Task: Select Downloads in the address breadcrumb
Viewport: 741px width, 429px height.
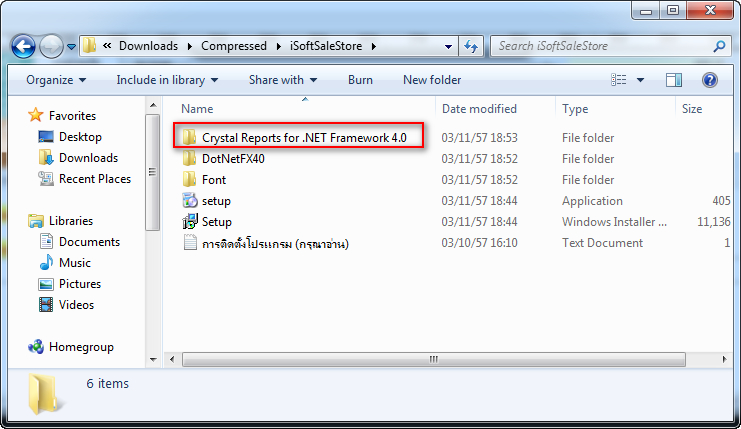Action: (148, 46)
